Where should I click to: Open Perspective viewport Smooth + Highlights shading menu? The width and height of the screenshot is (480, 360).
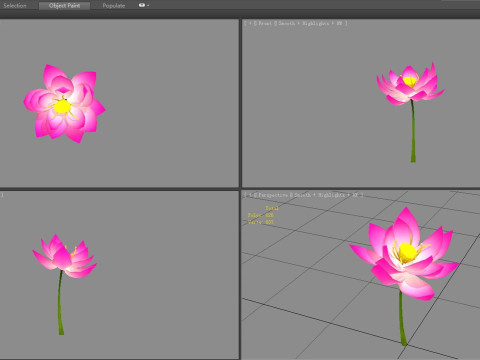326,195
